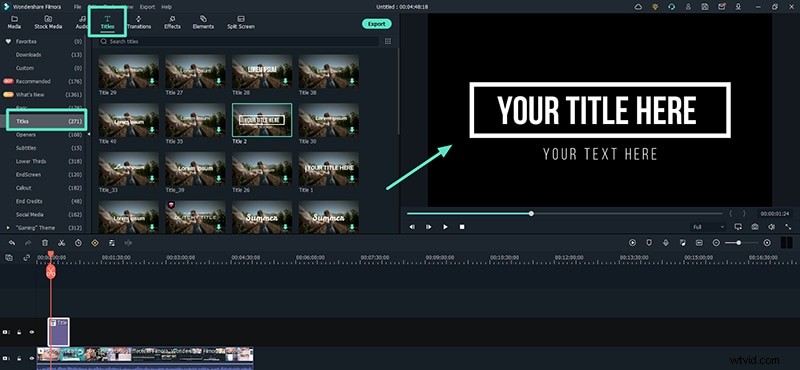This screenshot has width=800, height=370.
Task: Open the Export menu in the menu bar
Action: (x=147, y=7)
